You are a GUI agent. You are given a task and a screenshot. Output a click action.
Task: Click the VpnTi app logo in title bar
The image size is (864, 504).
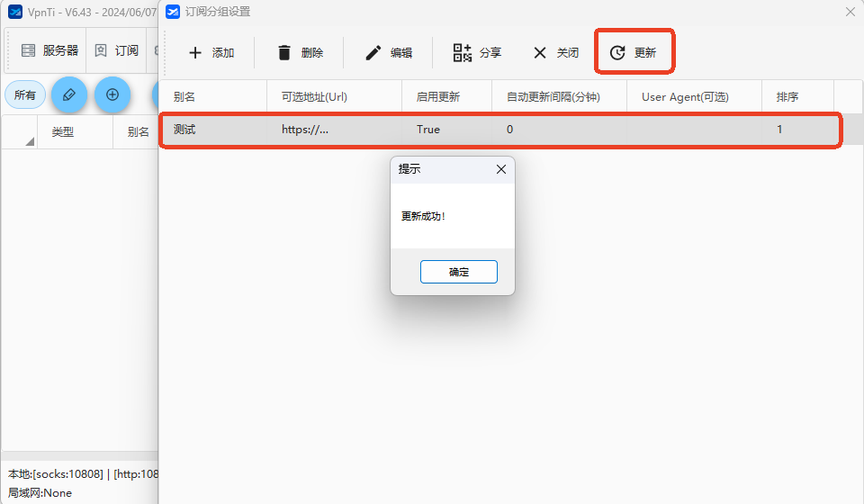pos(15,12)
